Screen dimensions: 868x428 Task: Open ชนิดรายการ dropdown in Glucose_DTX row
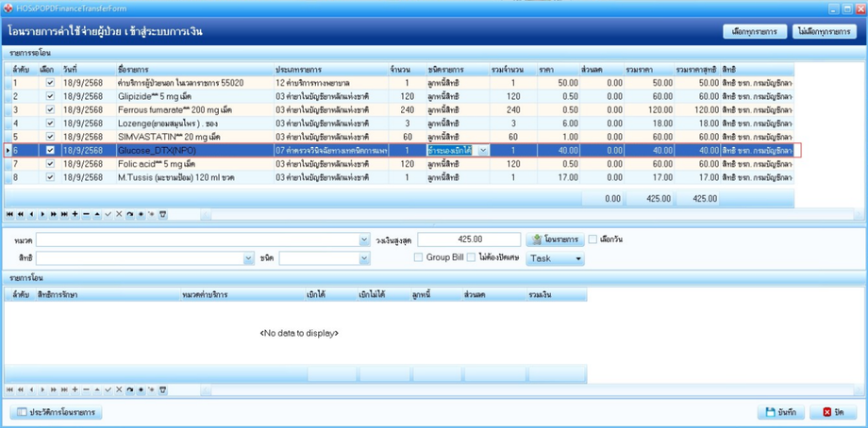tap(483, 150)
